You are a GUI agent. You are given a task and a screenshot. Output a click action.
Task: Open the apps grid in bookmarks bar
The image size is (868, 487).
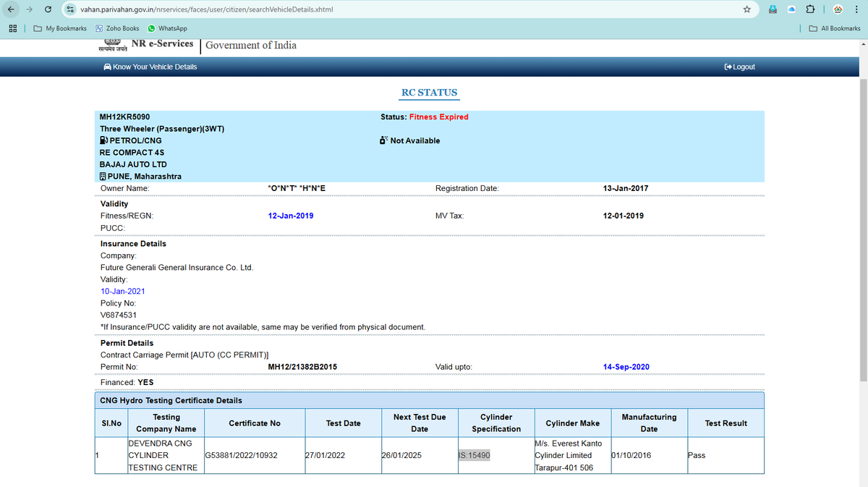(12, 28)
